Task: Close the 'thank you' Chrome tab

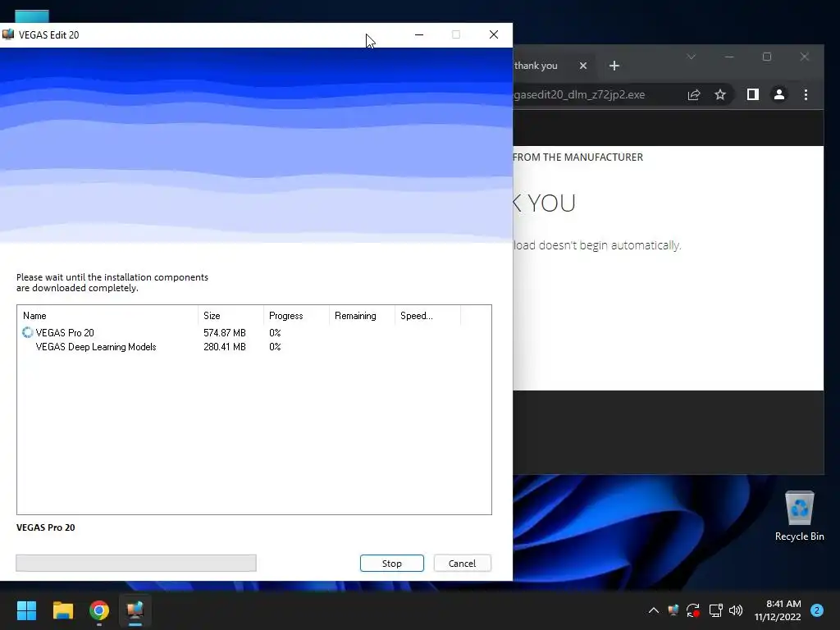Action: (583, 66)
